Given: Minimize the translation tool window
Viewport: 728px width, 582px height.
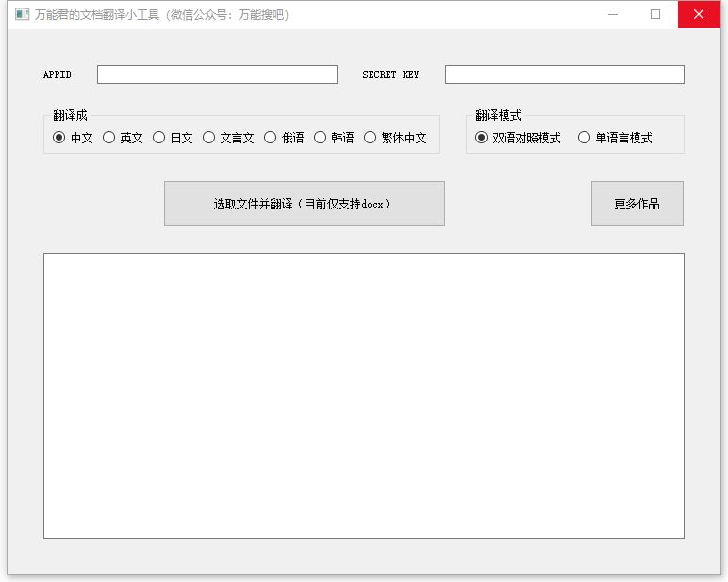Looking at the screenshot, I should point(613,14).
